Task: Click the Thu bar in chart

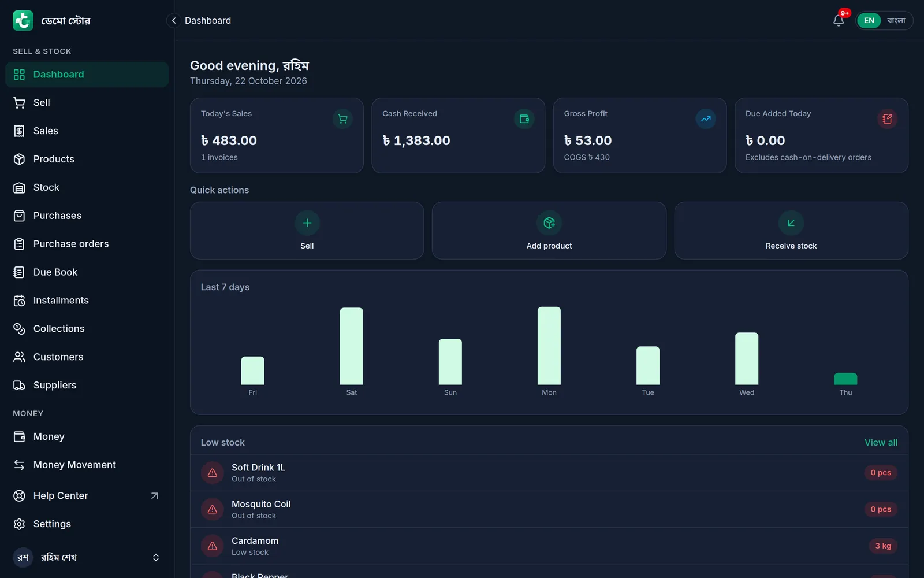Action: point(845,379)
